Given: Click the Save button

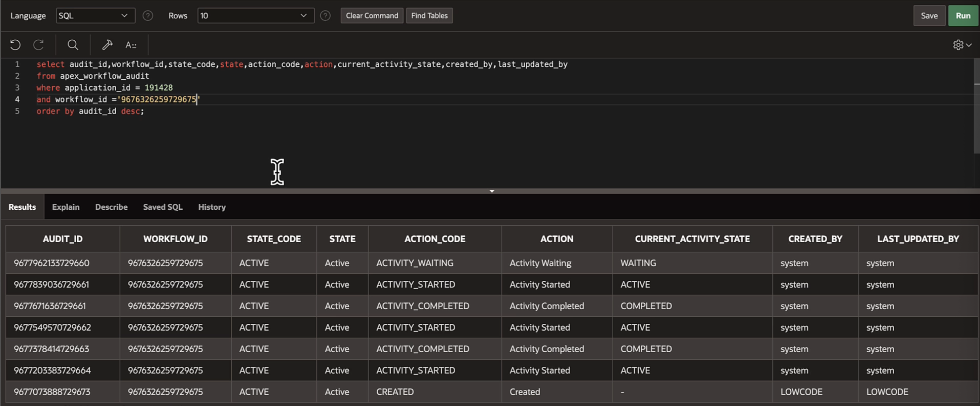Looking at the screenshot, I should click(x=929, y=15).
